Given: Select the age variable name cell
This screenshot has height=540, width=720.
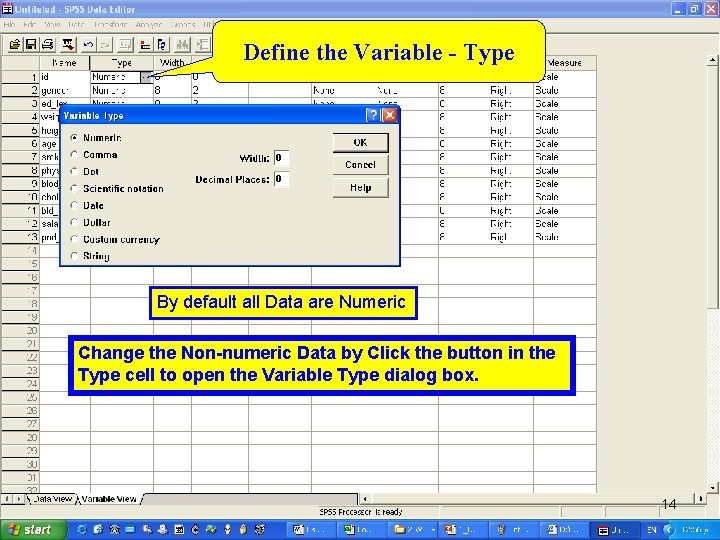Looking at the screenshot, I should tap(50, 144).
